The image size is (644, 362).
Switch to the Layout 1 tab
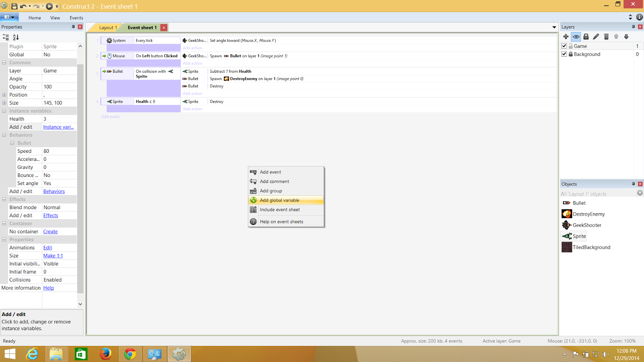click(x=108, y=27)
